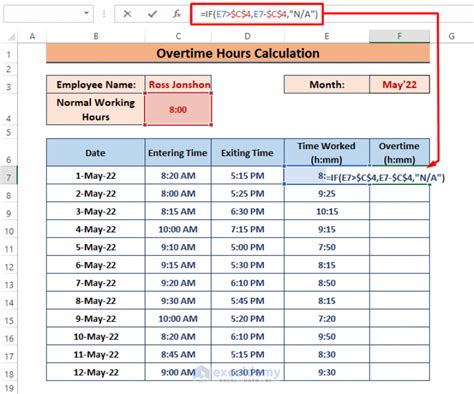Click the Exiting Time column heading

pos(248,153)
